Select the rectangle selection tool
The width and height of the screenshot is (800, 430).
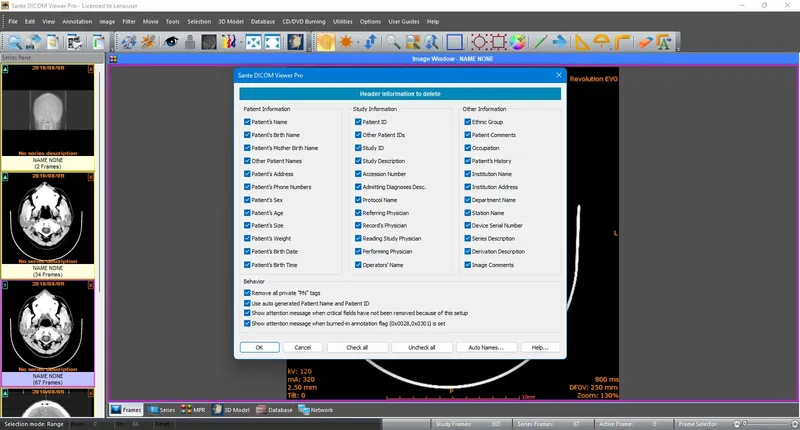(455, 42)
